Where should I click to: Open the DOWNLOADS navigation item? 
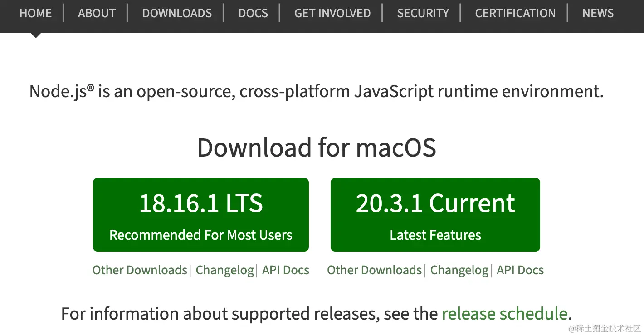tap(177, 13)
